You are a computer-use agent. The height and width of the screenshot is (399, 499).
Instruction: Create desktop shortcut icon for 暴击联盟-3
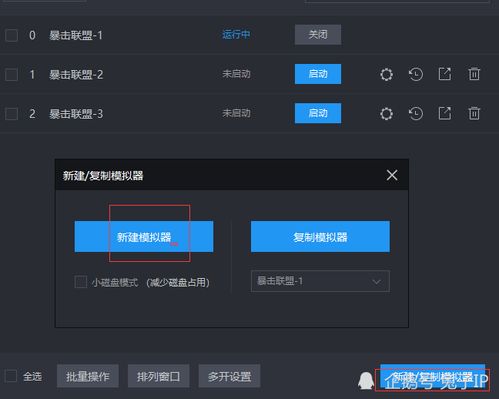click(445, 113)
